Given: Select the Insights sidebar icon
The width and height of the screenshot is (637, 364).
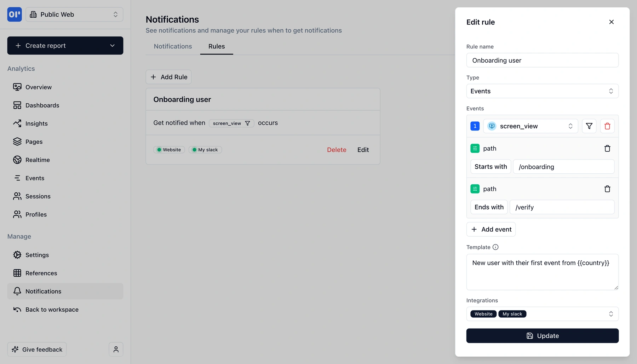Looking at the screenshot, I should click(x=18, y=123).
